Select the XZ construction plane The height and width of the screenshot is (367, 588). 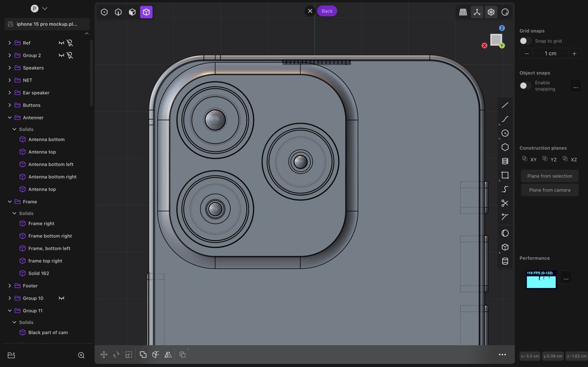coord(569,159)
